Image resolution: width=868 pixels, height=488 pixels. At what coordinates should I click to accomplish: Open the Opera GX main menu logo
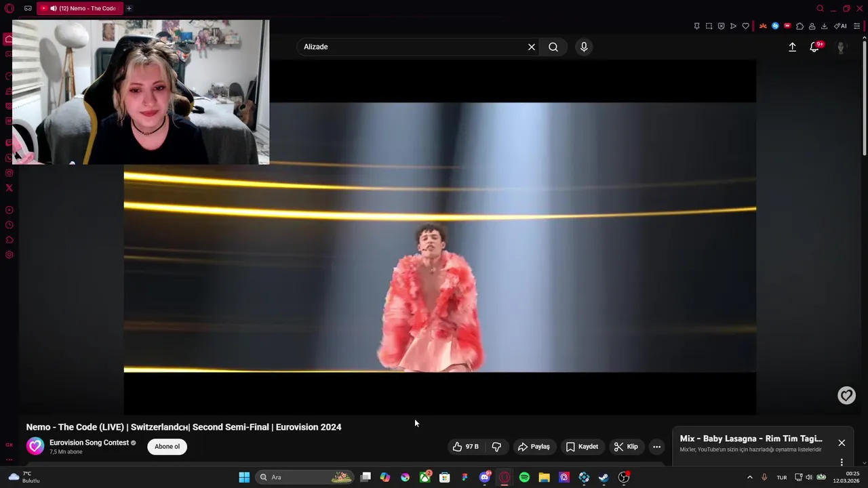(9, 8)
